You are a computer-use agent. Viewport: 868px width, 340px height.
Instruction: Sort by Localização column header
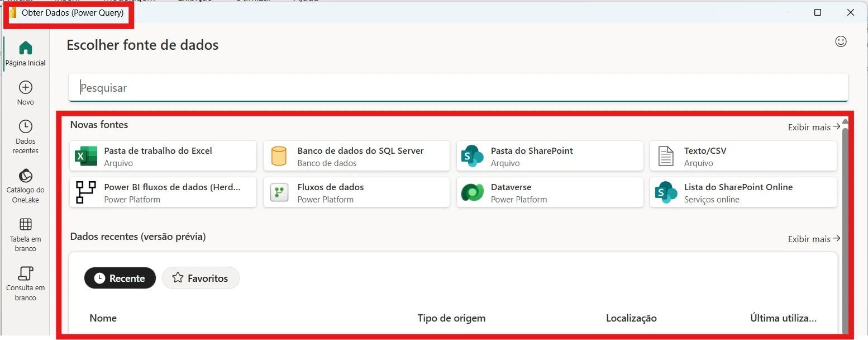point(631,318)
